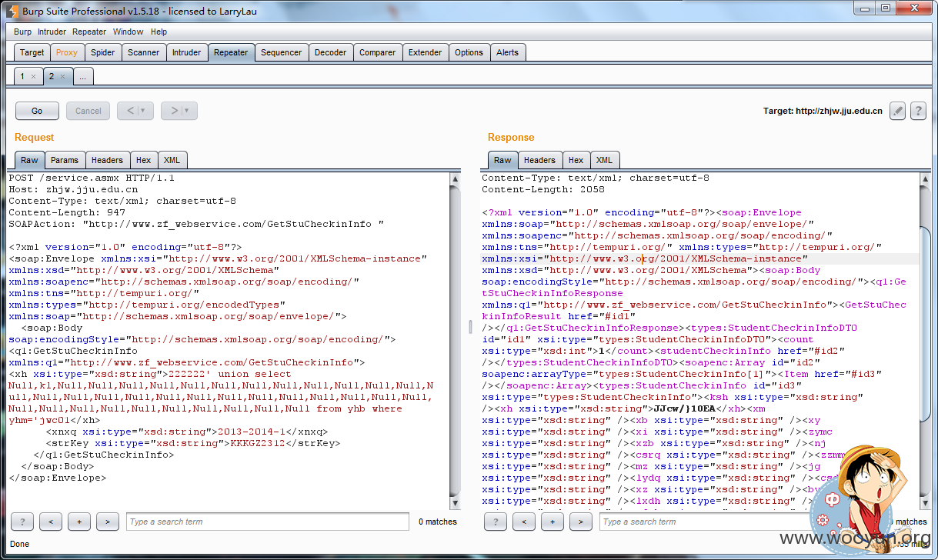Select Repeater sub-tab 1
Screen dimensions: 938x560
point(24,76)
